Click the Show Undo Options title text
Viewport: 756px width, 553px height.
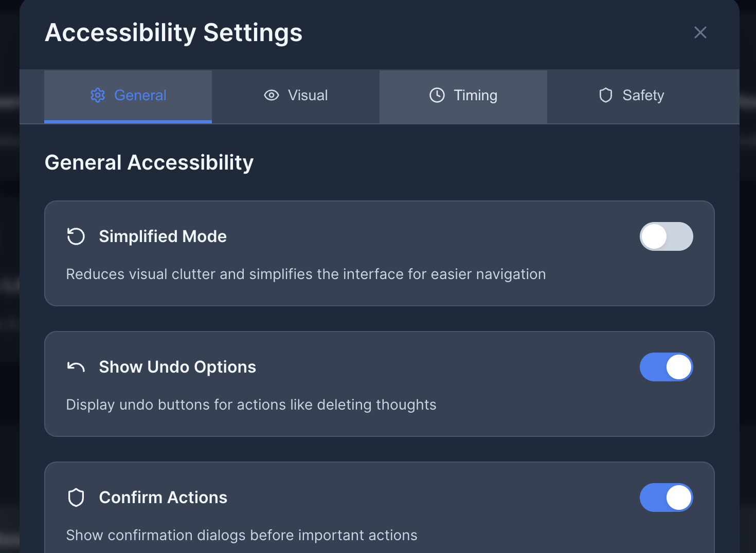click(177, 367)
